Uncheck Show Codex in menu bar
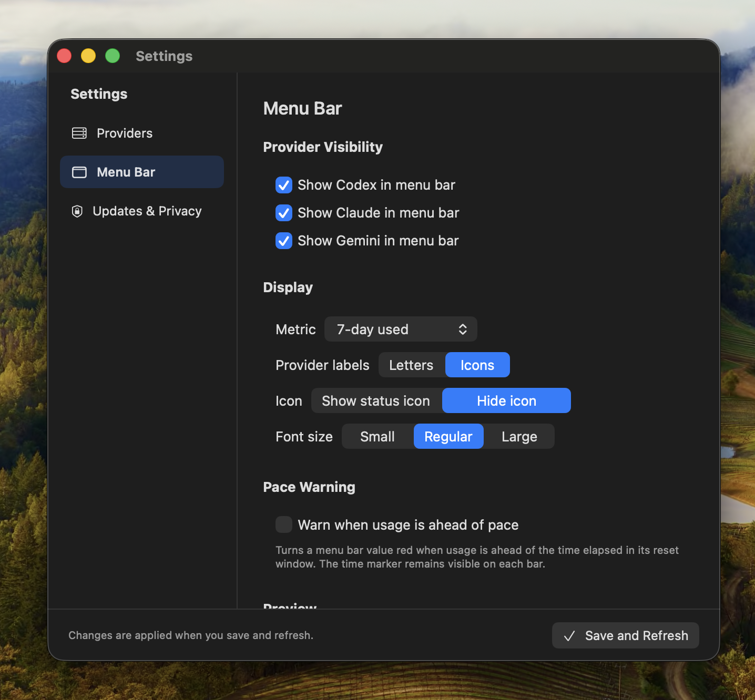This screenshot has width=755, height=700. tap(284, 185)
